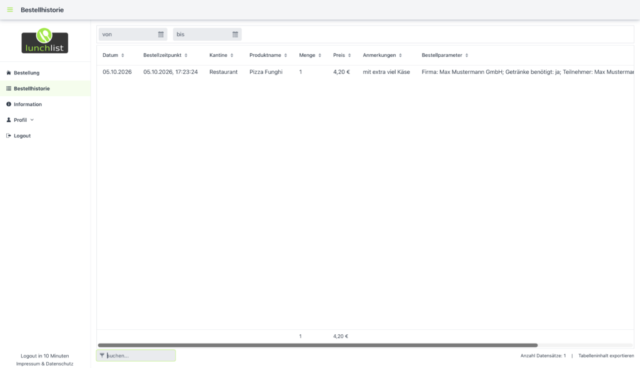Viewport: 640px width, 368px height.
Task: Click the 'von' date input field
Action: (133, 34)
